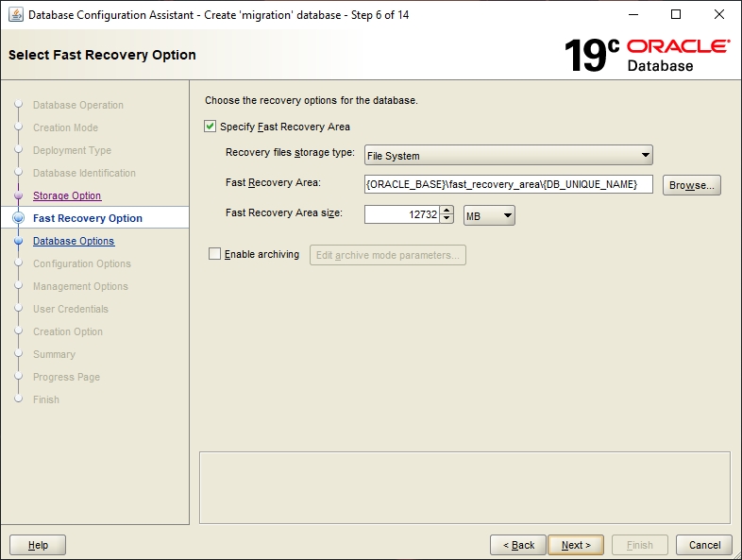Screen dimensions: 742x560
Task: Click the Oracle Database 19c logo
Action: 647,56
